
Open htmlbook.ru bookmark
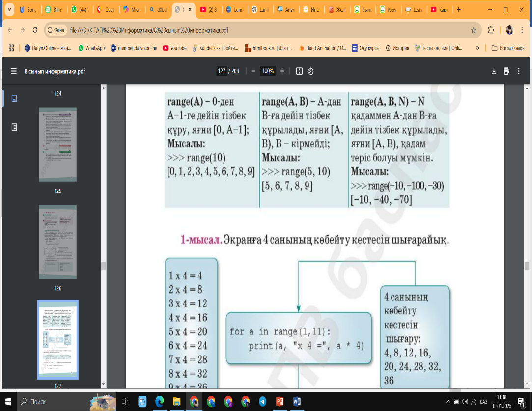click(x=268, y=48)
